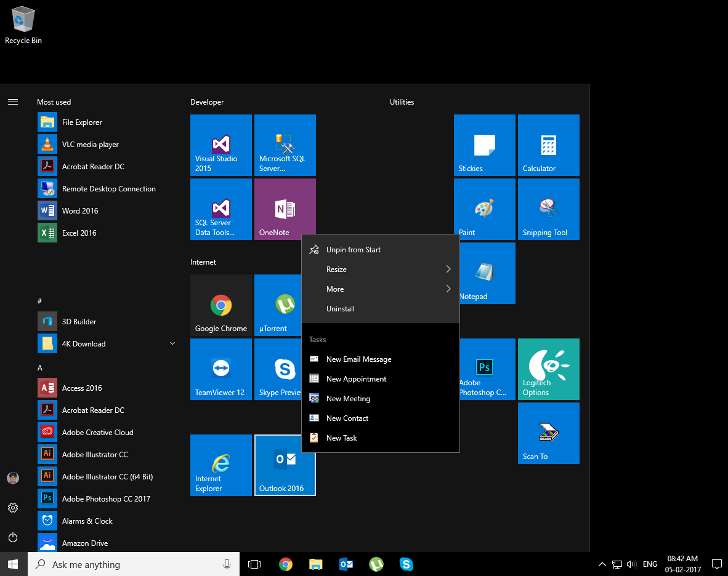Click the volume icon in system tray
Image resolution: width=728 pixels, height=576 pixels.
point(631,564)
